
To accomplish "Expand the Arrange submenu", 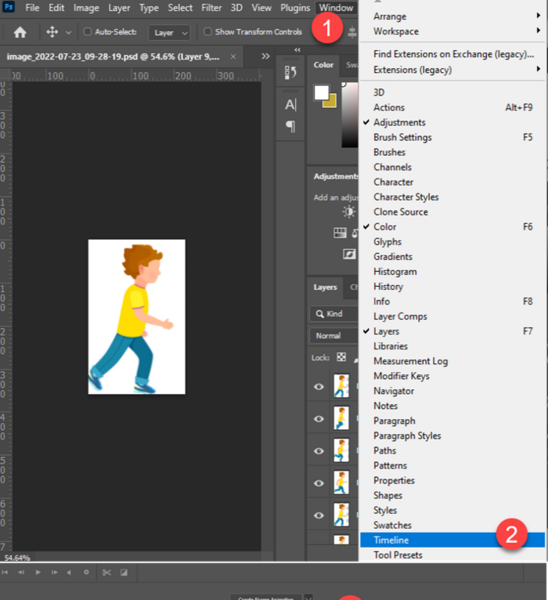I will point(452,16).
